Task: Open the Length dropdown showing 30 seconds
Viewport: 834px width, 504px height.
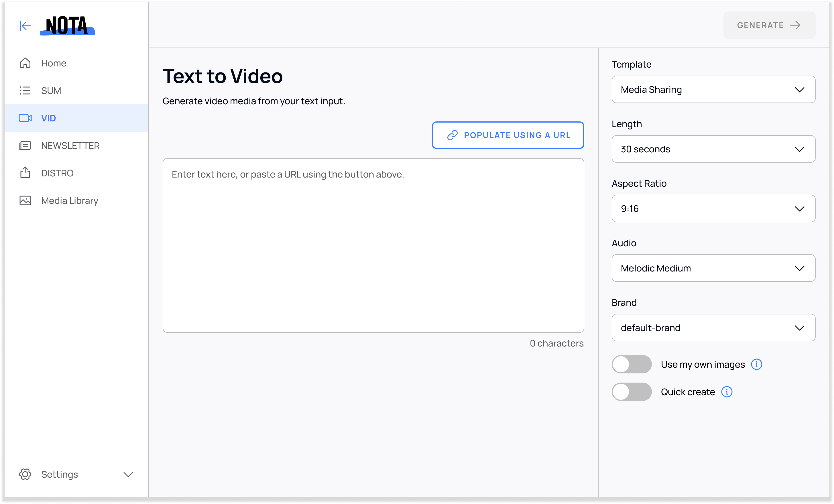Action: coord(713,149)
